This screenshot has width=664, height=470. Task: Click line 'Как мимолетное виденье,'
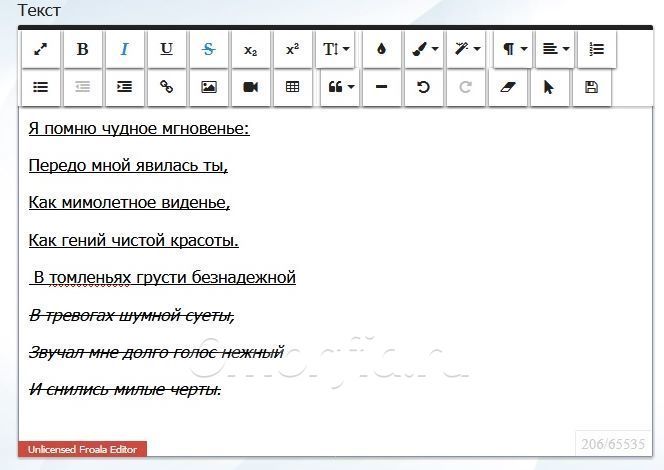[x=129, y=202]
